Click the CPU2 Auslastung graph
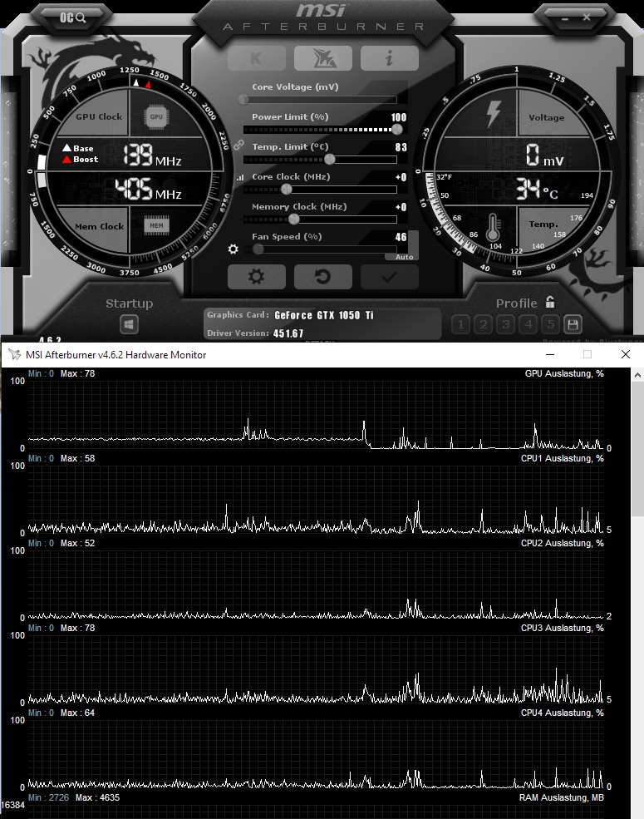Image resolution: width=644 pixels, height=819 pixels. pyautogui.click(x=316, y=584)
